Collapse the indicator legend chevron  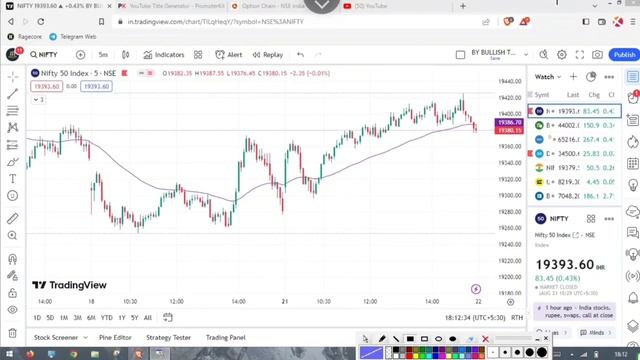(x=36, y=100)
